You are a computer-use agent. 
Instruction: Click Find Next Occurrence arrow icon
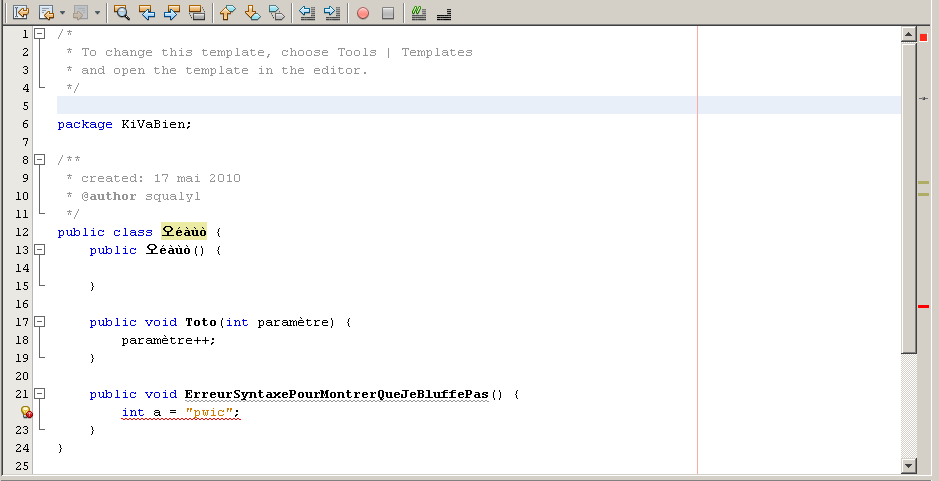(x=172, y=13)
